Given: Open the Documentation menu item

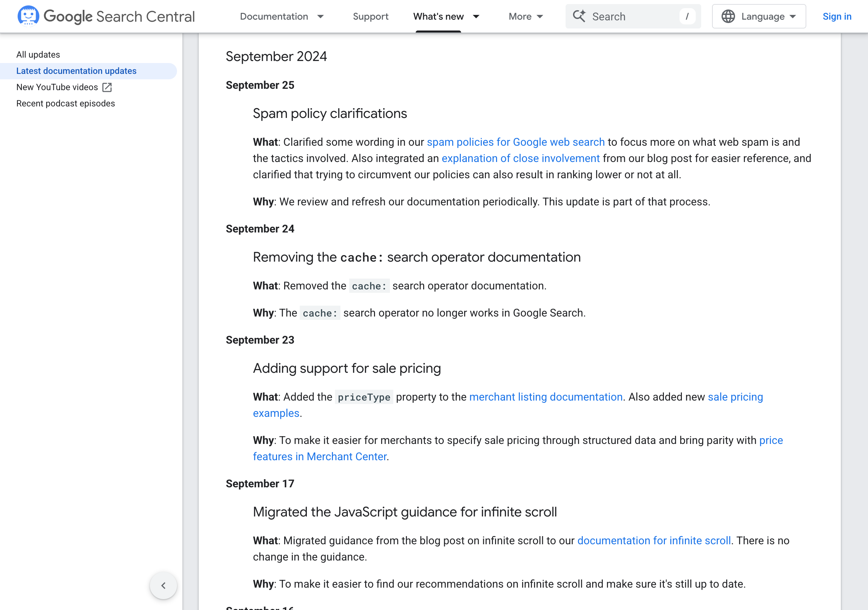Looking at the screenshot, I should pos(274,16).
